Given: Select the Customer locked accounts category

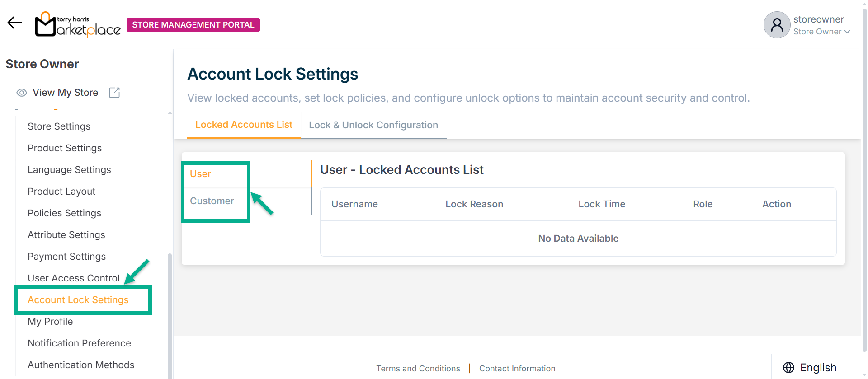Looking at the screenshot, I should tap(212, 201).
